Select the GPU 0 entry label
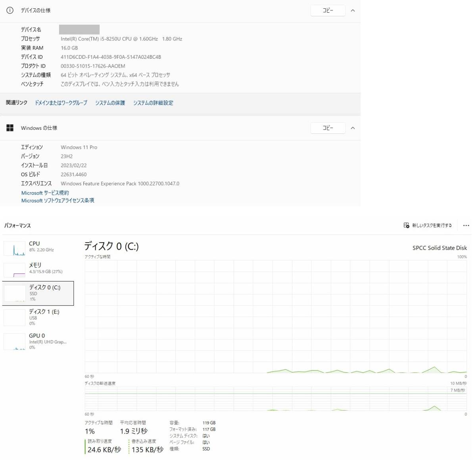The image size is (476, 470). pyautogui.click(x=37, y=335)
